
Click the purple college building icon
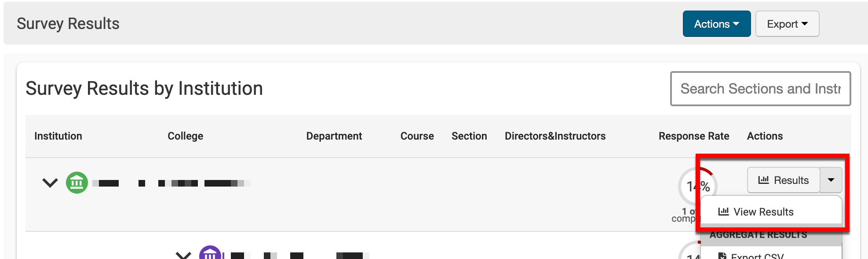click(x=210, y=253)
